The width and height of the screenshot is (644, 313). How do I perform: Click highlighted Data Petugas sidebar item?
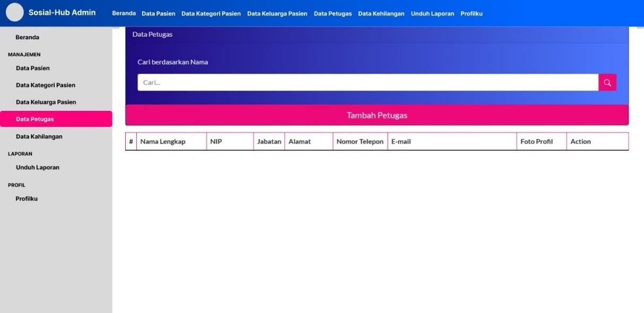point(35,119)
